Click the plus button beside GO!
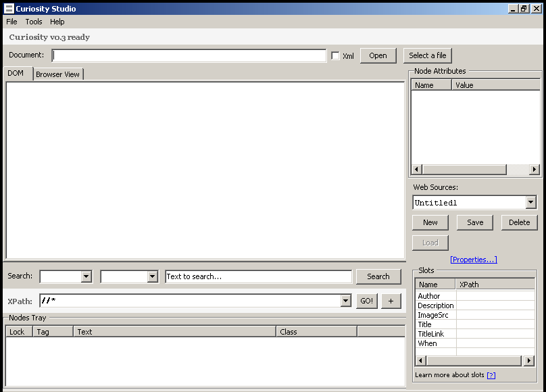 coord(391,301)
